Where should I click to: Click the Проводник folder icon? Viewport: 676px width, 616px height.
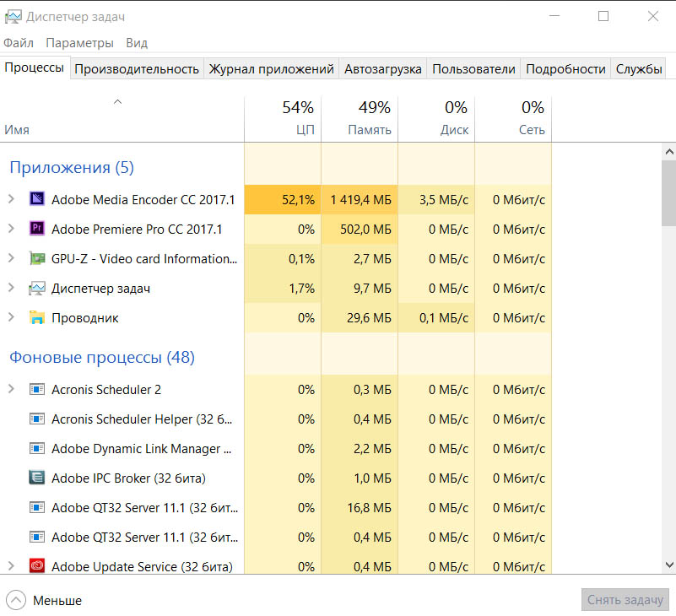click(x=36, y=318)
